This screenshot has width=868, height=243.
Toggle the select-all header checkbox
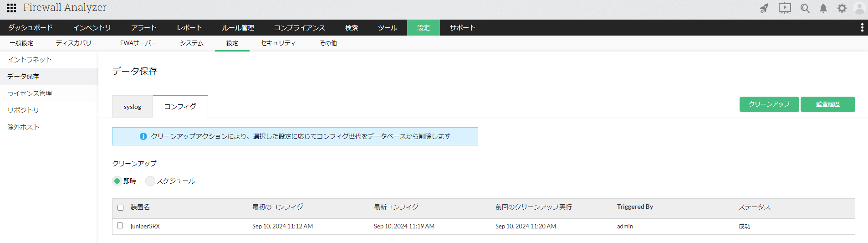(121, 207)
